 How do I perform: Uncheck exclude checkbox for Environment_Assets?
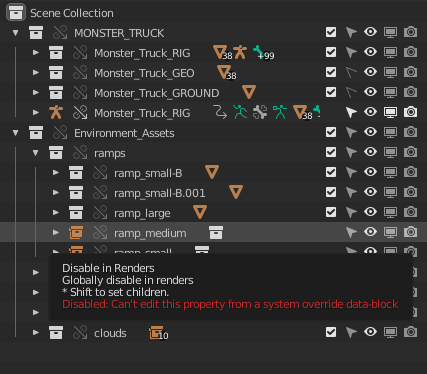coord(331,132)
